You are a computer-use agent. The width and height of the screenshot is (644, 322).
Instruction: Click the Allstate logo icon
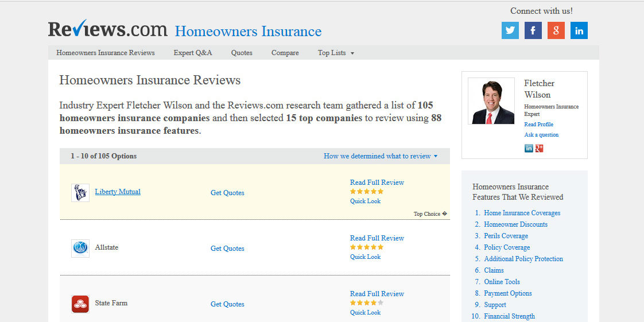click(80, 249)
